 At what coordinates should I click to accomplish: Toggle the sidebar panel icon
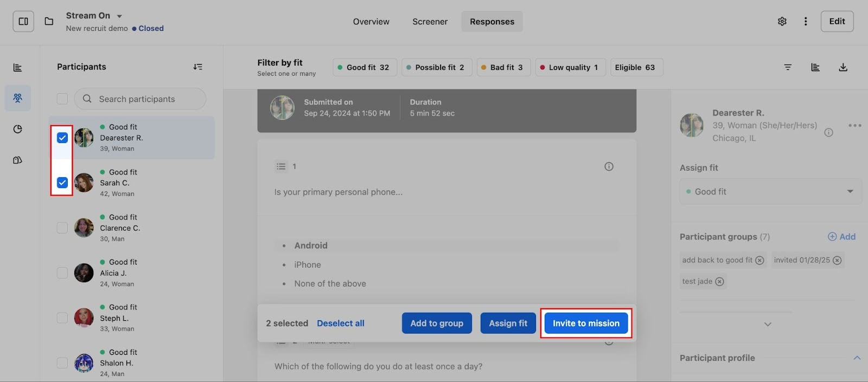click(x=23, y=22)
